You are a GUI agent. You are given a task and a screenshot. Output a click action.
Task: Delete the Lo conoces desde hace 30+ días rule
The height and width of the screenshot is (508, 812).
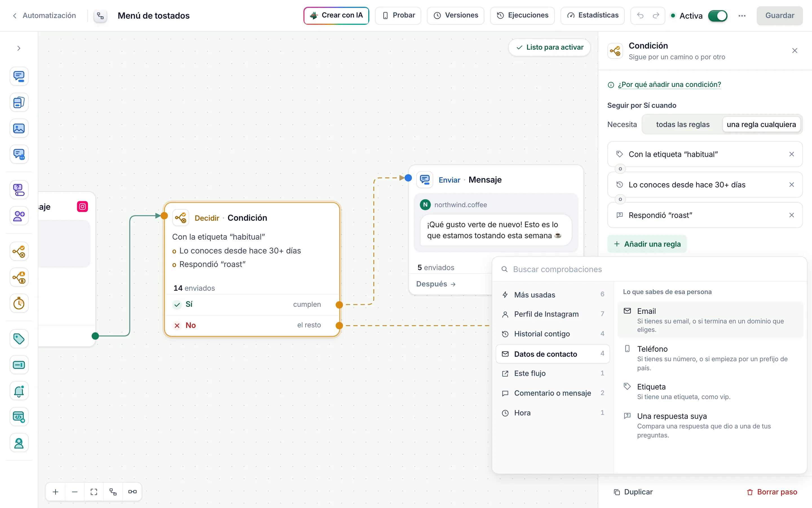791,185
